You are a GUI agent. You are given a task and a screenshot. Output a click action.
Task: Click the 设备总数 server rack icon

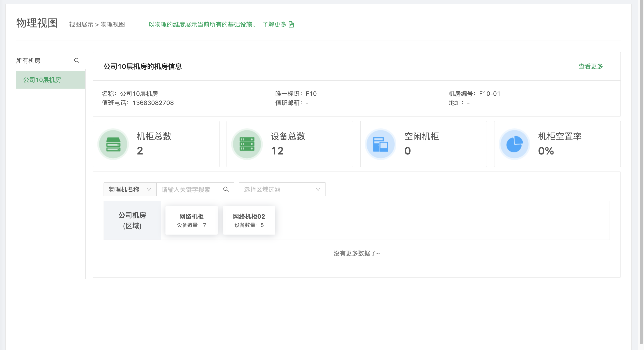tap(247, 144)
